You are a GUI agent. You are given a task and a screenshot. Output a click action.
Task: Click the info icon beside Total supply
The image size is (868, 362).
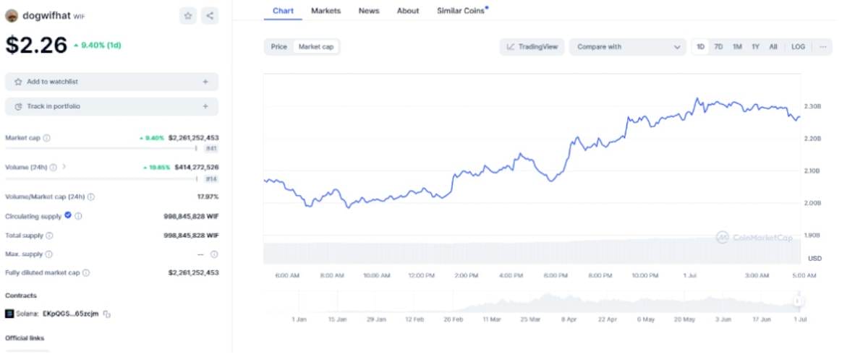tap(48, 236)
